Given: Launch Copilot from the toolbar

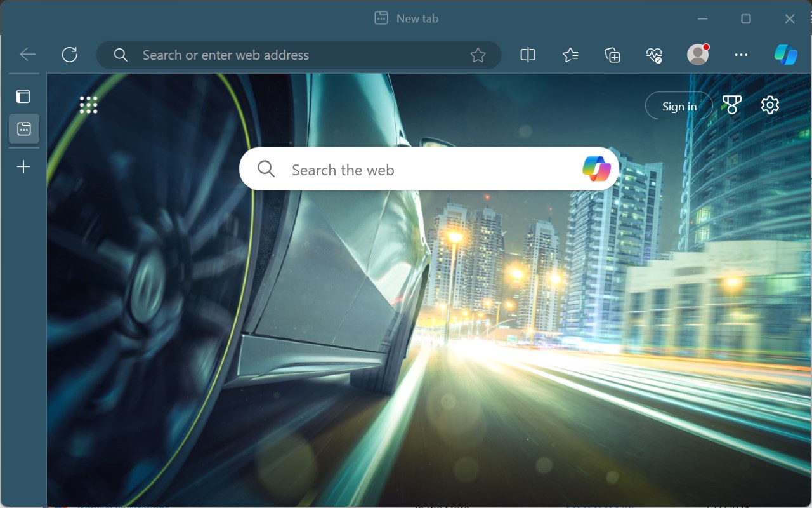Looking at the screenshot, I should click(x=786, y=55).
